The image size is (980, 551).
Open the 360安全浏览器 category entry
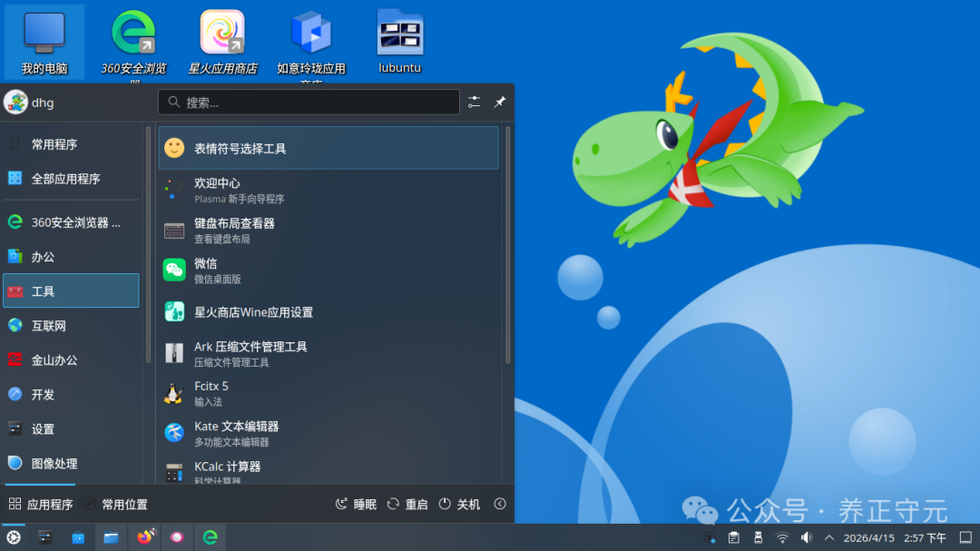71,222
